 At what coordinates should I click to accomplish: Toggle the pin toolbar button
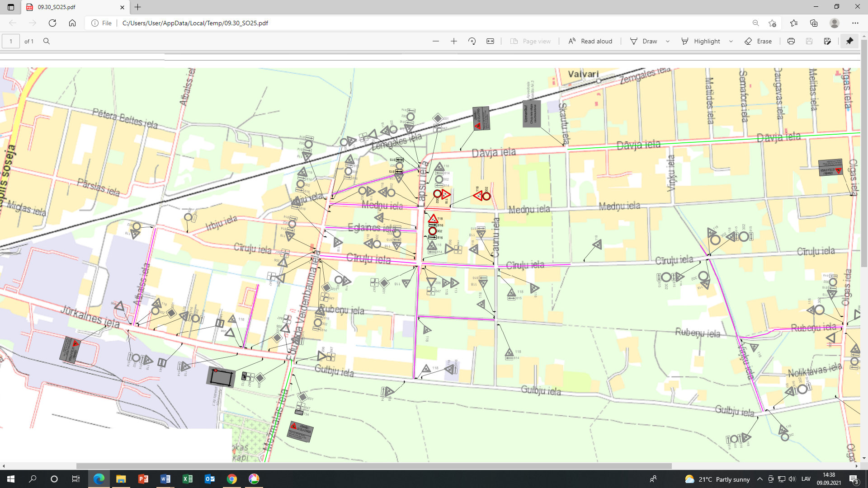[849, 41]
